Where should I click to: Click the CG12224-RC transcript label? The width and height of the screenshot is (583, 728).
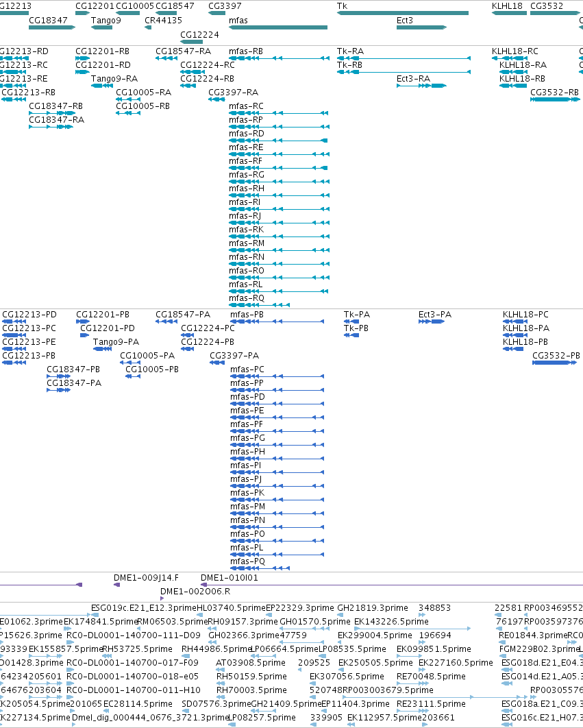click(x=208, y=65)
